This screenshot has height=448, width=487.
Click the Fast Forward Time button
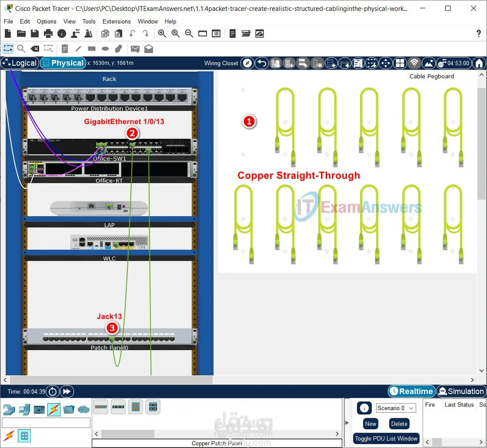[x=67, y=391]
